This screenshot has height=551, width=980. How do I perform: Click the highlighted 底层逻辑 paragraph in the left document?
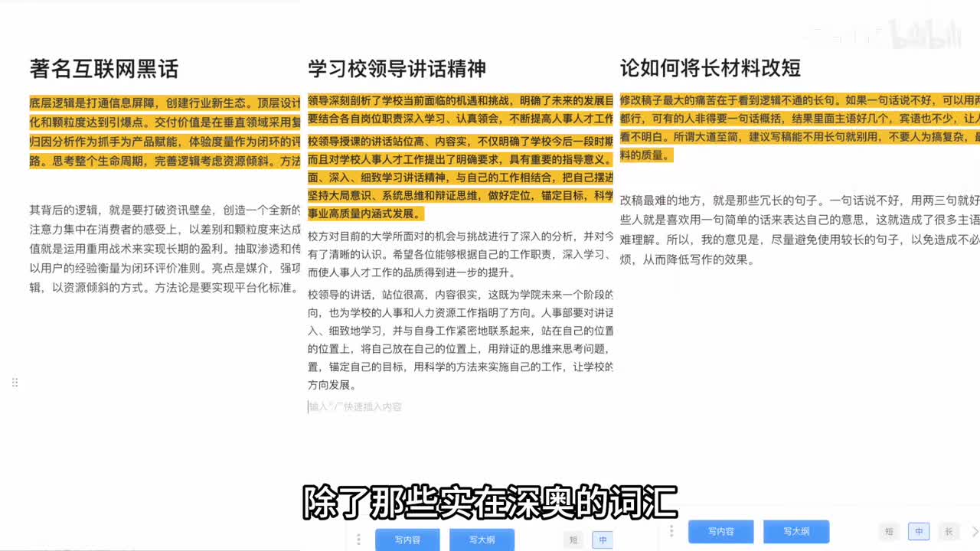click(x=165, y=132)
